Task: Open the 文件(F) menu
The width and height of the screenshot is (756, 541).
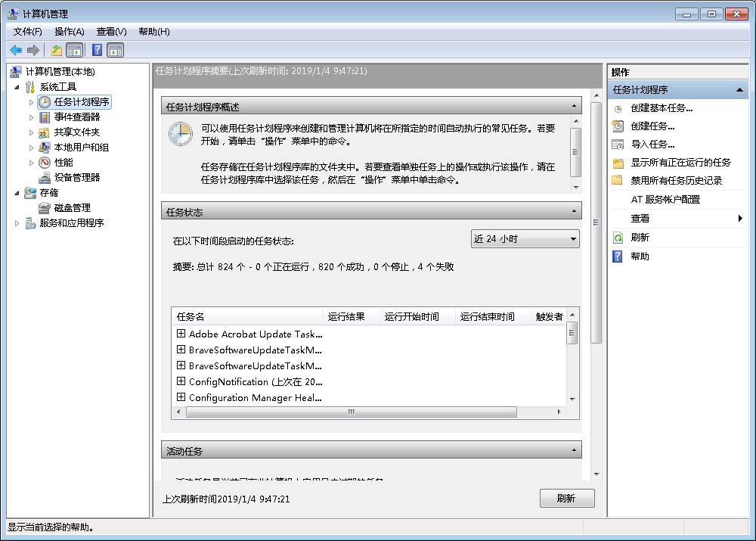Action: (x=27, y=32)
